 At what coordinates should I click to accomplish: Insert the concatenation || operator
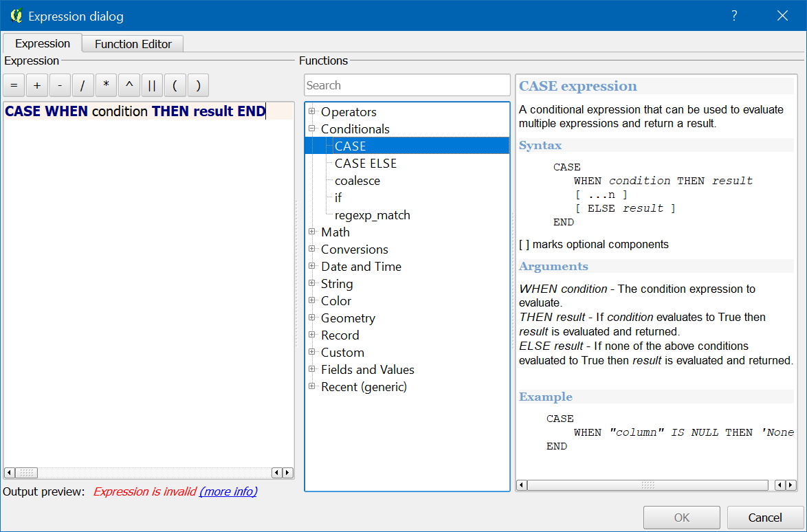pyautogui.click(x=152, y=85)
